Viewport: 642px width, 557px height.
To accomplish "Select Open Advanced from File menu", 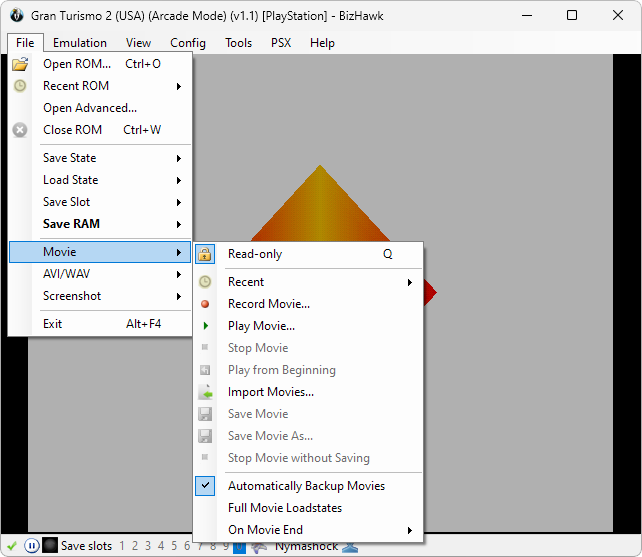I will [90, 108].
